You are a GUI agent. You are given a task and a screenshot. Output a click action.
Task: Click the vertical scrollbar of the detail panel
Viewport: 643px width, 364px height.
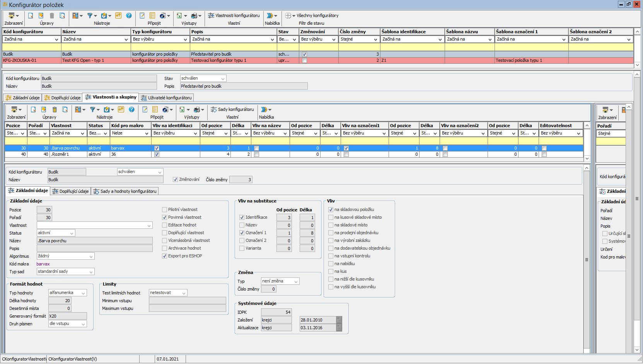(x=587, y=260)
